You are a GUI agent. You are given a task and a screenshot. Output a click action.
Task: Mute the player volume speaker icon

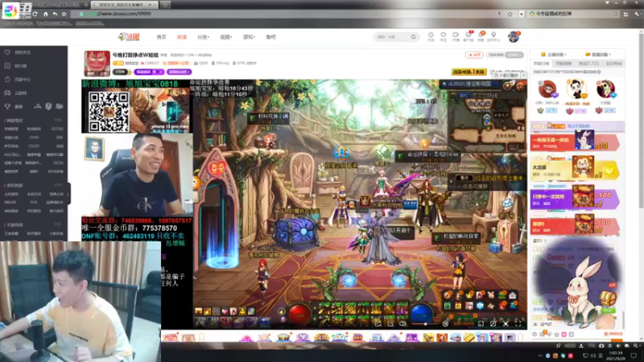402,324
